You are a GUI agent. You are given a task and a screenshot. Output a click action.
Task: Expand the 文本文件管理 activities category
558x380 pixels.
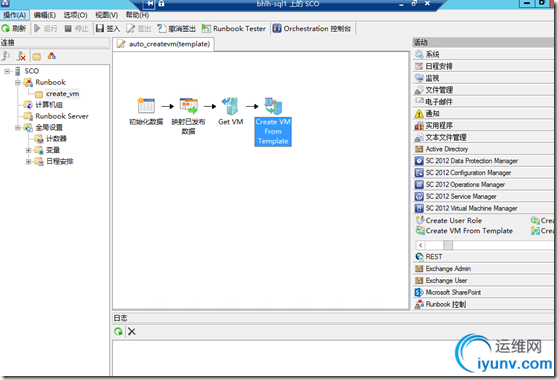coord(483,137)
